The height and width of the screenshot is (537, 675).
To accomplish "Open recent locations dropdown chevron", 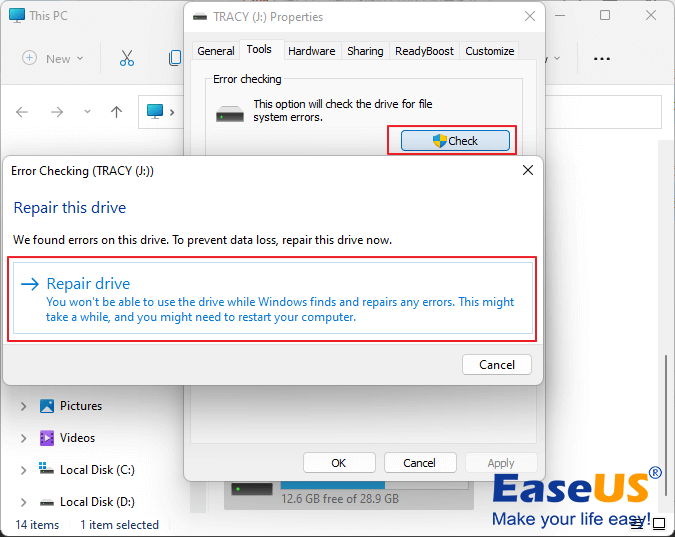I will [87, 112].
